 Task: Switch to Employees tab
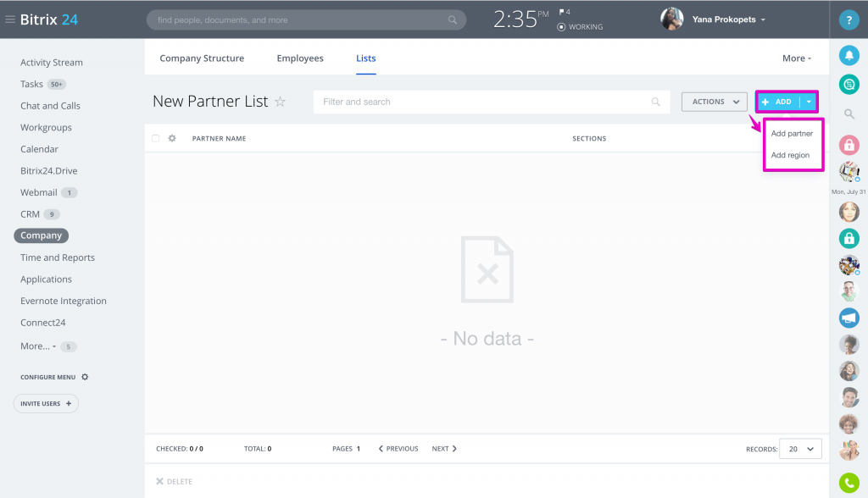tap(300, 58)
